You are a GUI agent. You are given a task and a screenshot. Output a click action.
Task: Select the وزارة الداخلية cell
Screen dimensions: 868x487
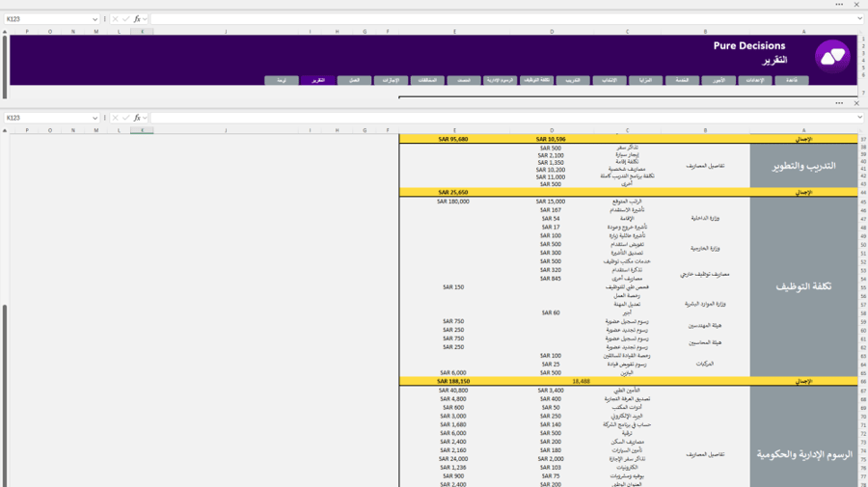(705, 218)
